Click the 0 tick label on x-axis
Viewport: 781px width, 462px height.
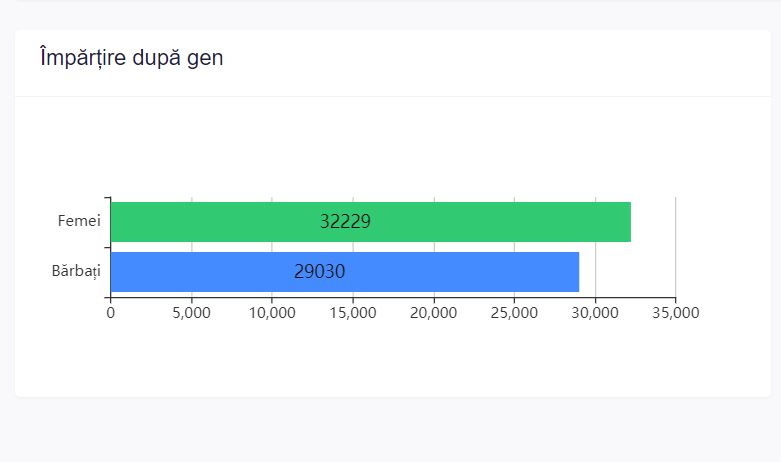coord(110,313)
